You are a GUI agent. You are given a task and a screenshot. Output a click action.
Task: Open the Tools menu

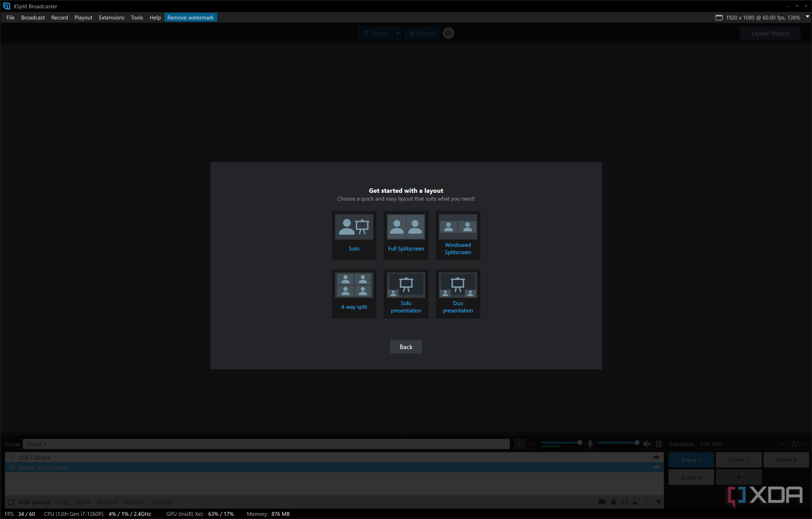(137, 17)
